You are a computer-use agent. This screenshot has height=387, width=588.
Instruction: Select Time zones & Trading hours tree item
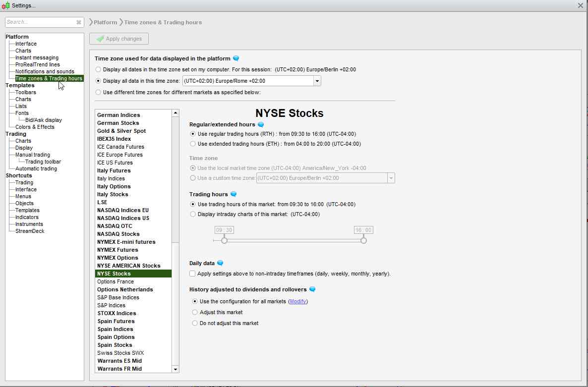[x=49, y=78]
